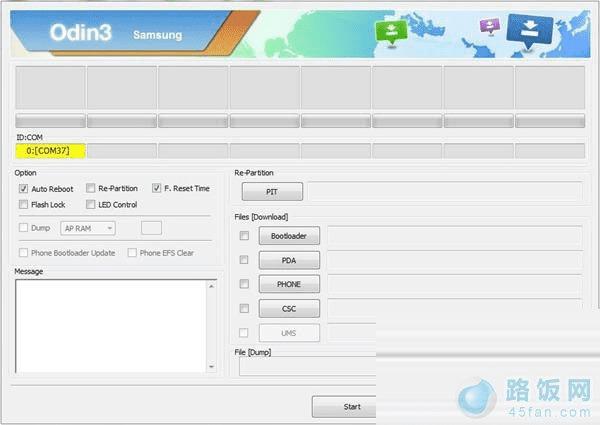Enable the Flash Lock checkbox
This screenshot has width=600, height=425.
click(23, 204)
